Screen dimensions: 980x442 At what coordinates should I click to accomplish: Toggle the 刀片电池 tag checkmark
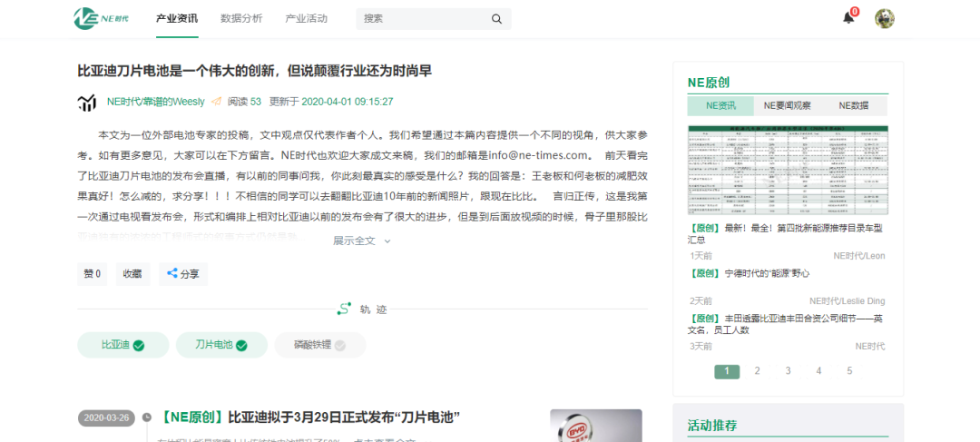coord(241,345)
